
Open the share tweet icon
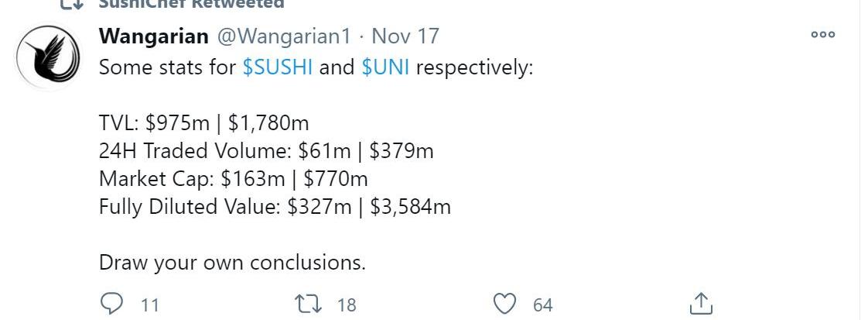[x=701, y=304]
